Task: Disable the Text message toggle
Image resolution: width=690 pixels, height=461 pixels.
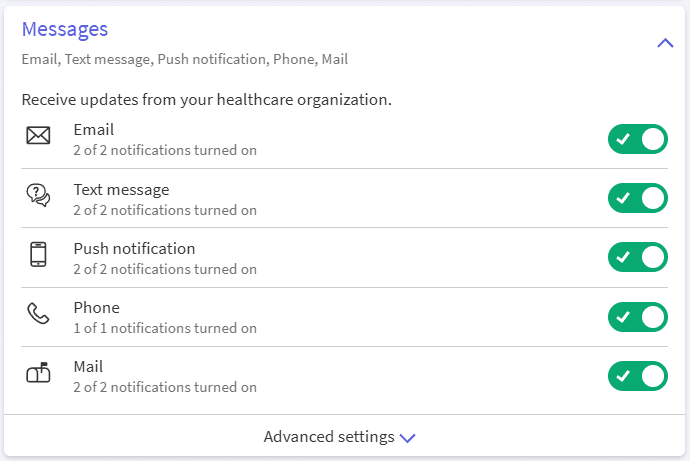Action: [637, 198]
